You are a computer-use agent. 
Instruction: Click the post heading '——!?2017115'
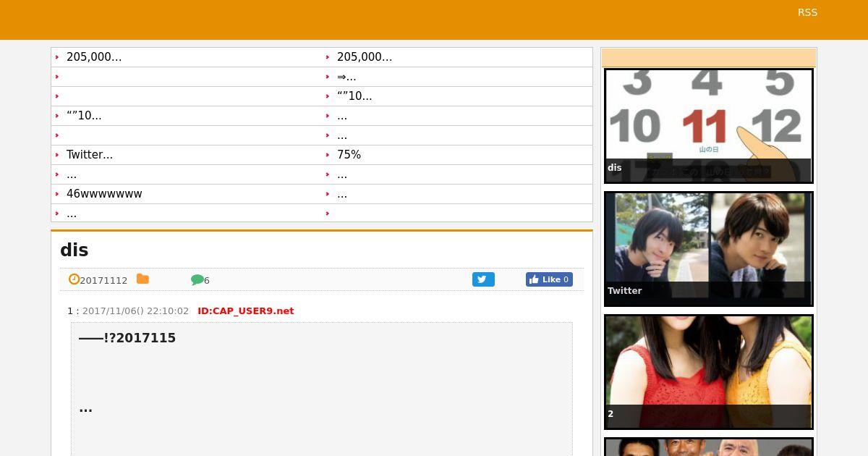(127, 338)
